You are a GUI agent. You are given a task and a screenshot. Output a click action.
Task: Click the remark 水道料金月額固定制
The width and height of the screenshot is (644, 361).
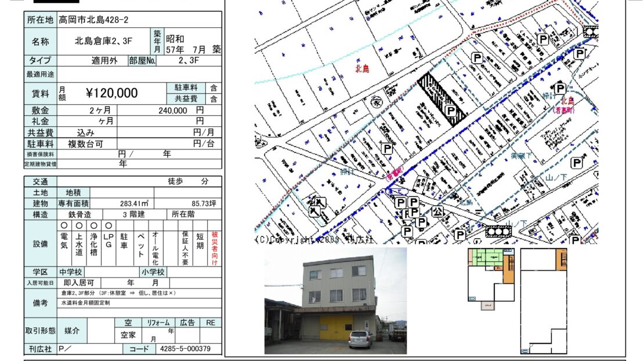click(85, 302)
